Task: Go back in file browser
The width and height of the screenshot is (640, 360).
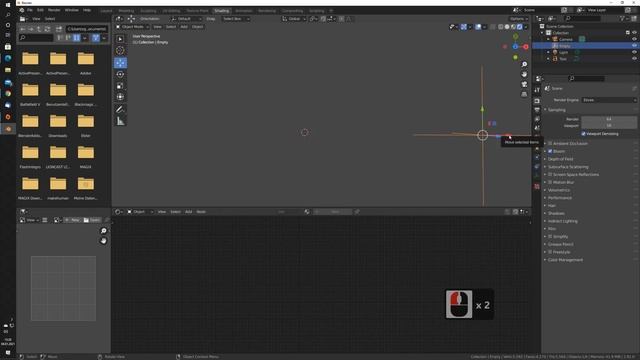Action: tap(22, 29)
